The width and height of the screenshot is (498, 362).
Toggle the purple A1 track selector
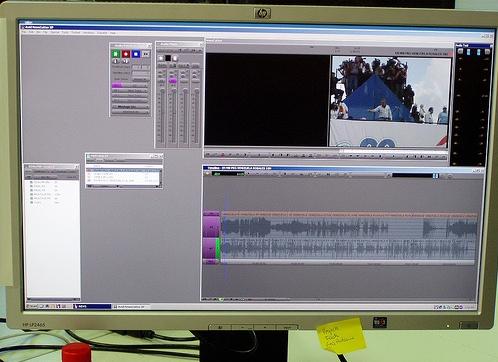(211, 227)
